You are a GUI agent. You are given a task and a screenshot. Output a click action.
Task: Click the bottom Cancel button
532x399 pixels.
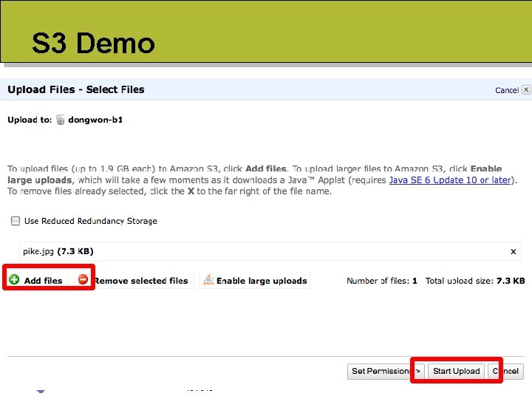[505, 372]
